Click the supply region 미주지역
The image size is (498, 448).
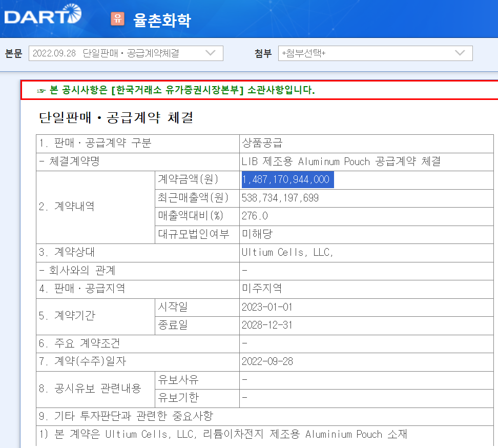262,289
